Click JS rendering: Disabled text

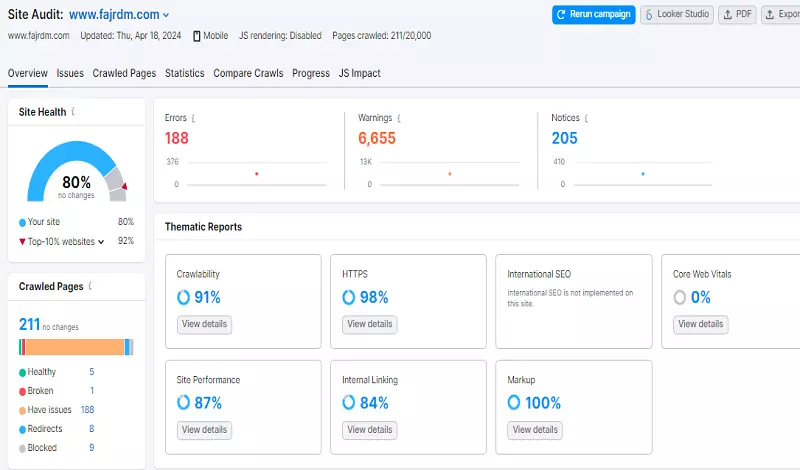pos(280,36)
